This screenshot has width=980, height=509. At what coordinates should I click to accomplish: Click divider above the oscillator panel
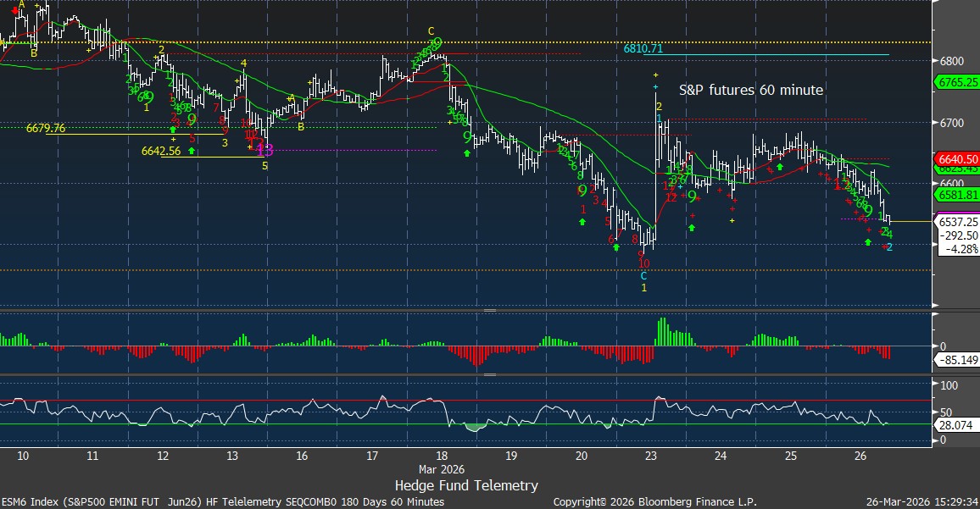point(489,373)
